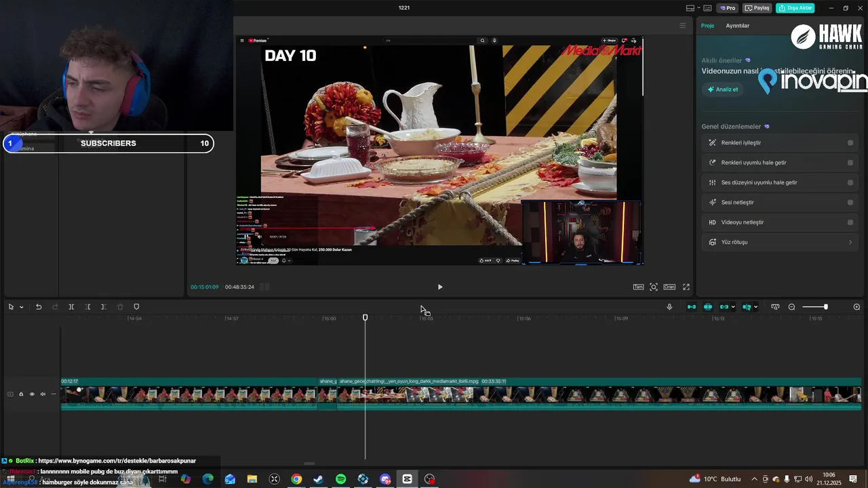Enter fullscreen preview mode

click(686, 287)
